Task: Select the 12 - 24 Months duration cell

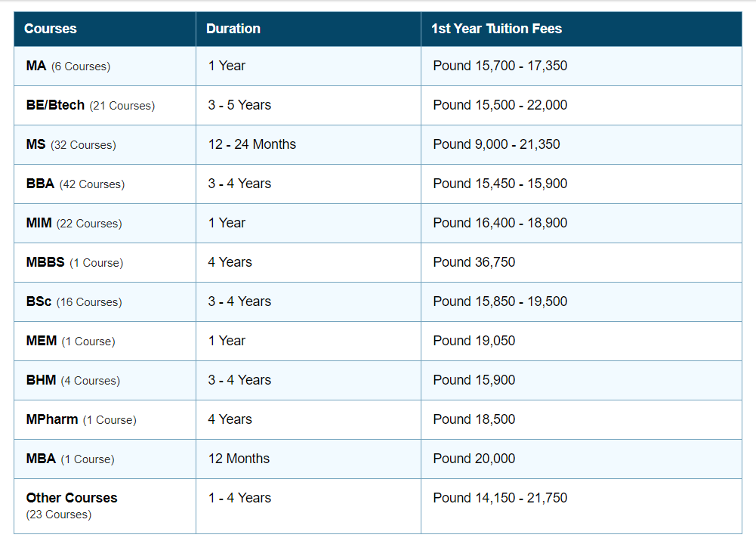Action: click(x=252, y=144)
